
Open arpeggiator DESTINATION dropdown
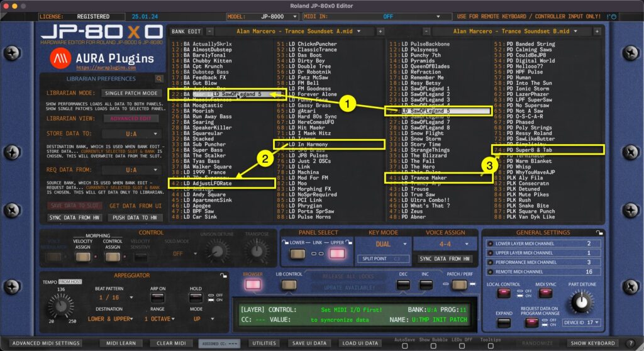click(110, 319)
